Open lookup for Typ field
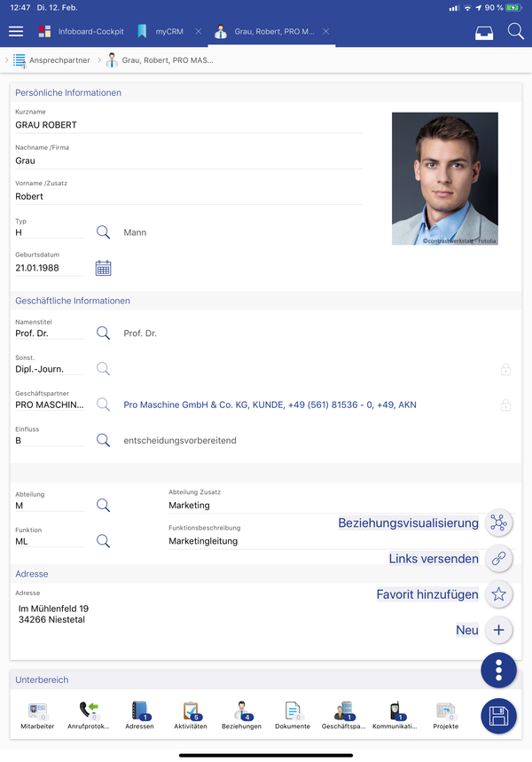The width and height of the screenshot is (532, 762). pos(103,232)
